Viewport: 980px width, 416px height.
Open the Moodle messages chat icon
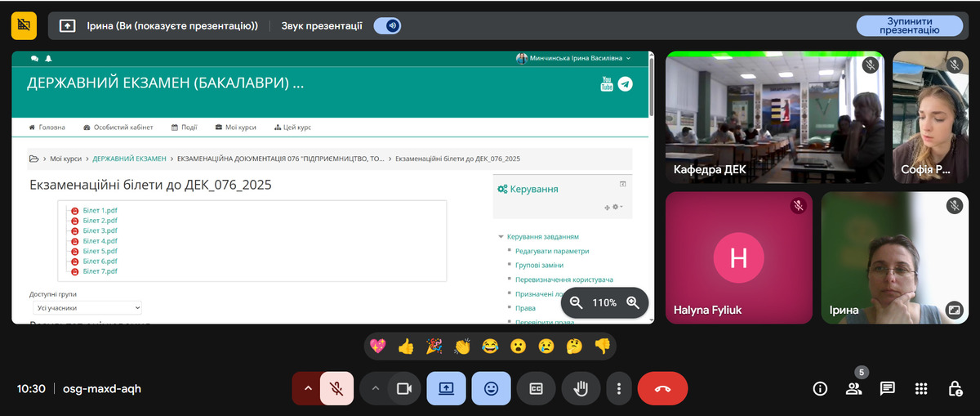34,59
